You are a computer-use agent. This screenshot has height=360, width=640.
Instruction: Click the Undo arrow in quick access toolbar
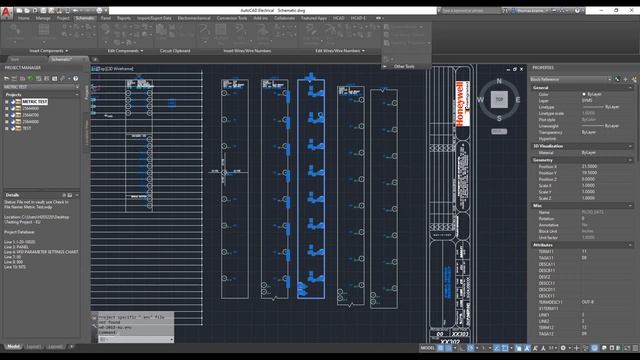[x=75, y=11]
